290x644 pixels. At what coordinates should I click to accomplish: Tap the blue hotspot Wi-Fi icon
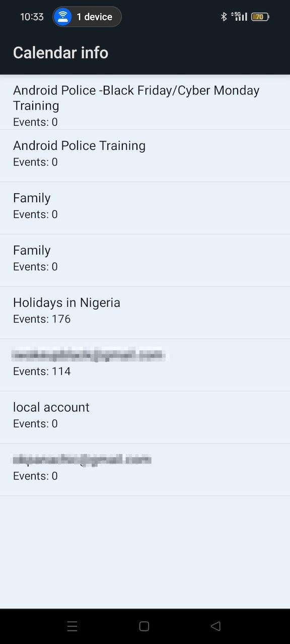[x=62, y=17]
